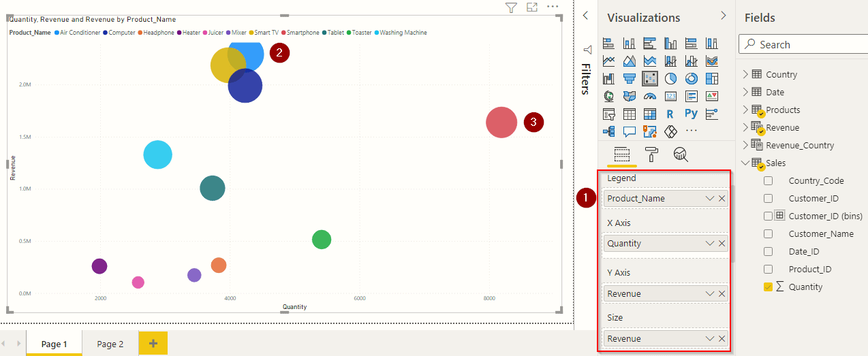
Task: Collapse the Visualizations pane arrow
Action: [x=724, y=15]
